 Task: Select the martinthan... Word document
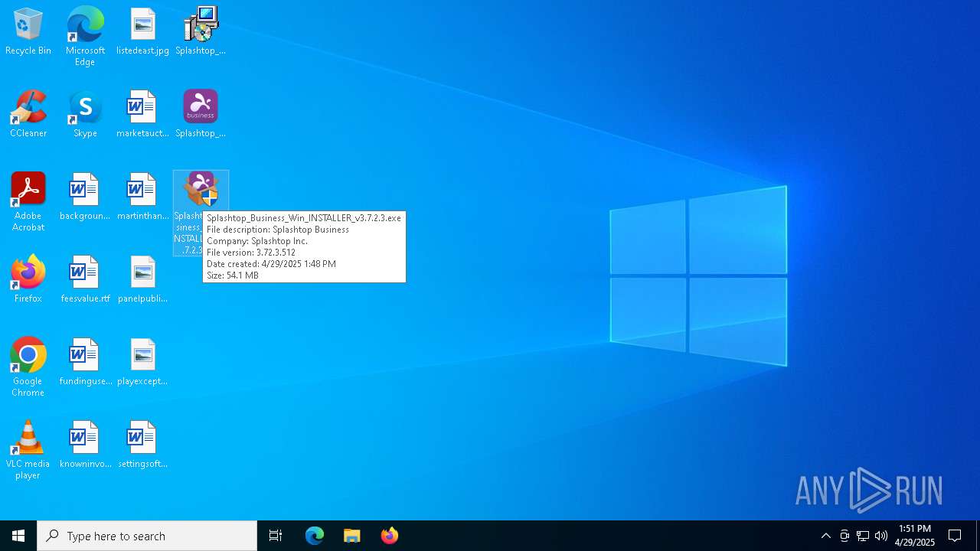tap(142, 197)
